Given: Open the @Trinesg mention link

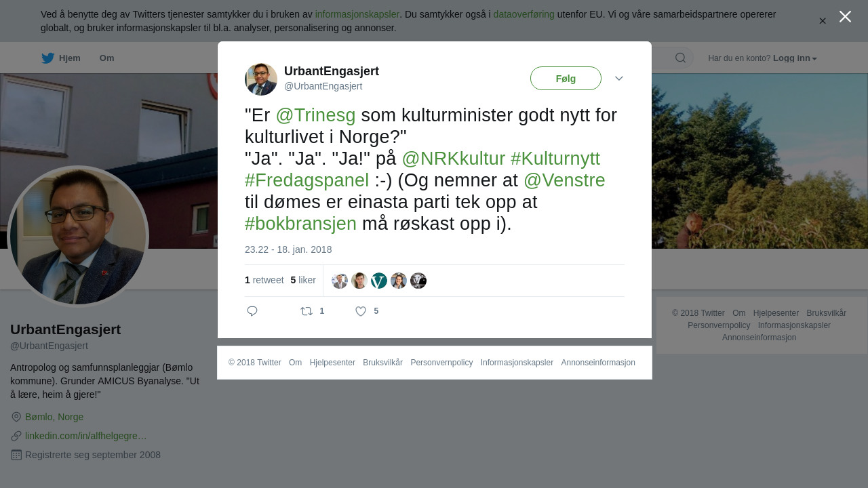Looking at the screenshot, I should click(x=315, y=115).
